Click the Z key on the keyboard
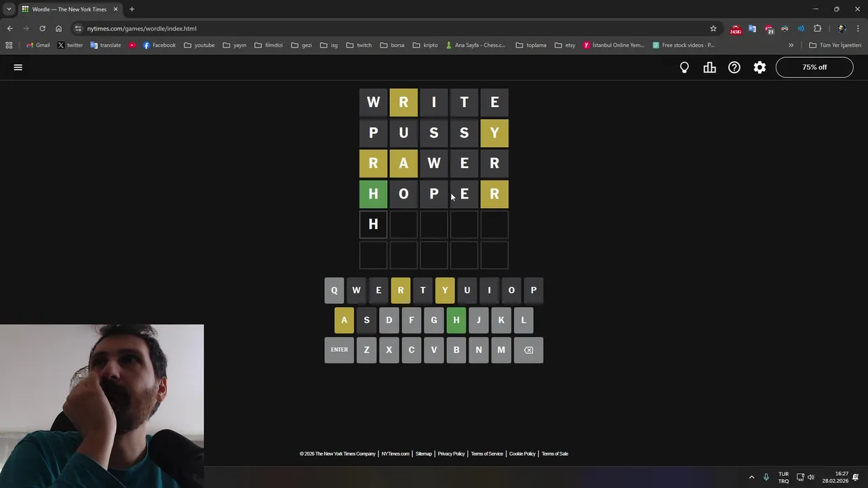The width and height of the screenshot is (868, 488). point(367,350)
